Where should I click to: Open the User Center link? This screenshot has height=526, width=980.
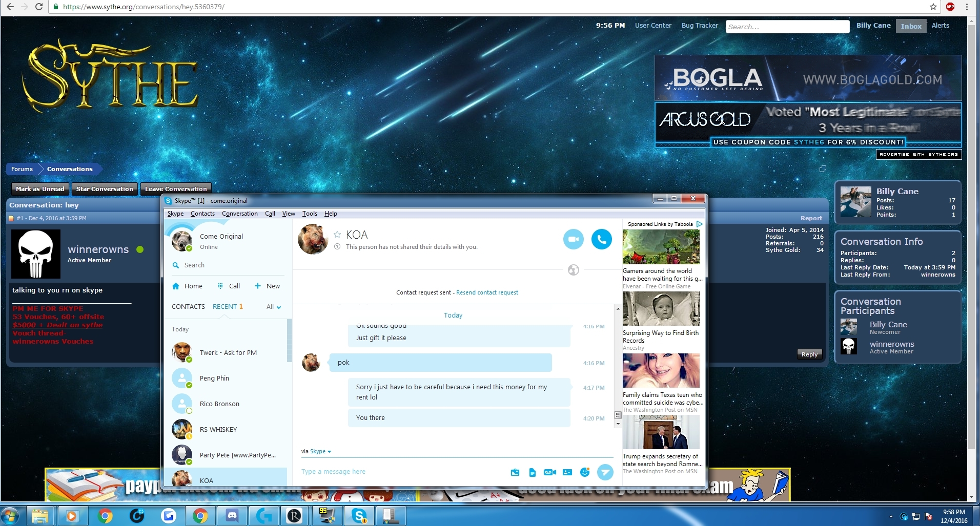tap(653, 26)
